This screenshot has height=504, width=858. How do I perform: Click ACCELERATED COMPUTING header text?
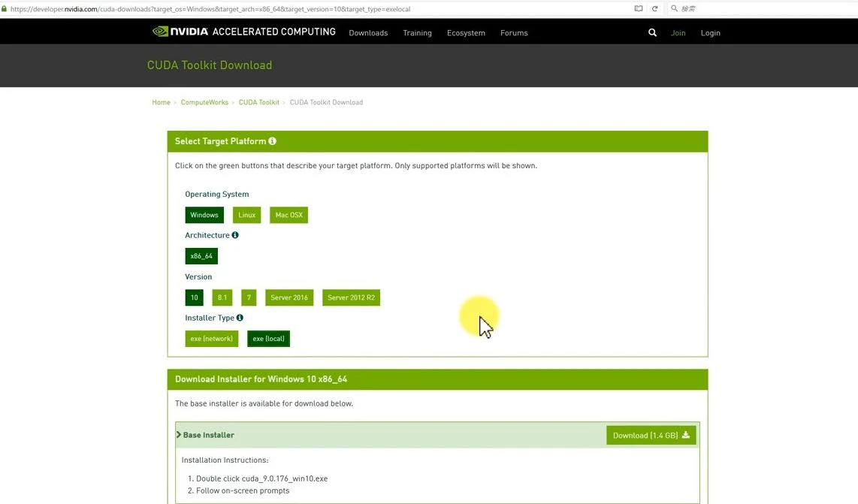click(x=274, y=32)
